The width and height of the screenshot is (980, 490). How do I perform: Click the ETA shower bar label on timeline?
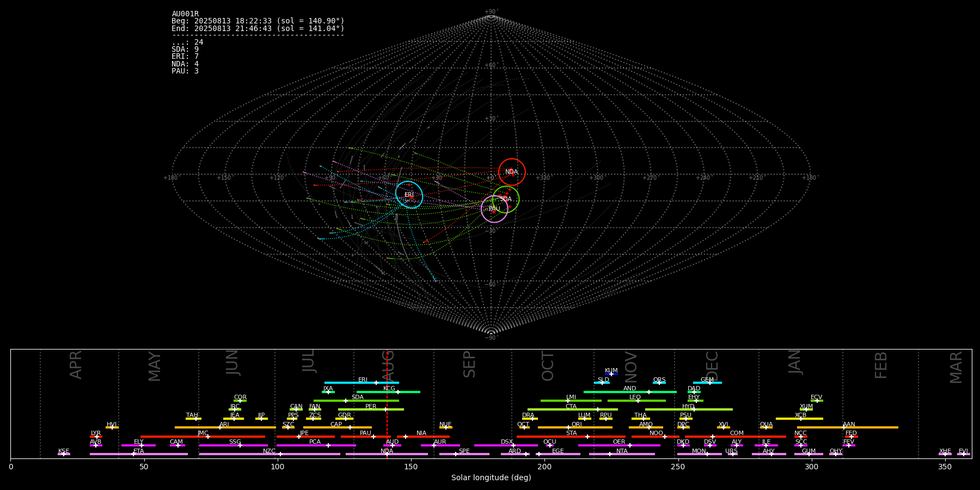point(139,451)
